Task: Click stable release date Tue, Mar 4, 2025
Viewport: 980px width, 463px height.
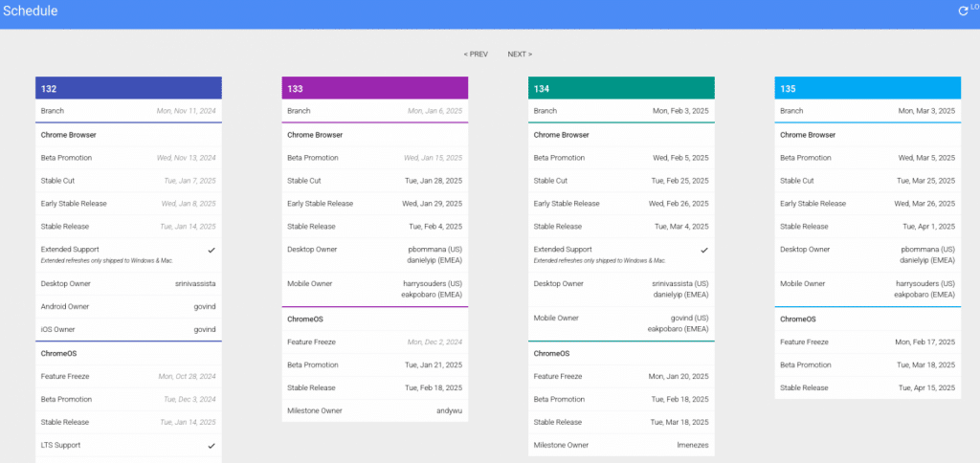Action: pos(681,226)
